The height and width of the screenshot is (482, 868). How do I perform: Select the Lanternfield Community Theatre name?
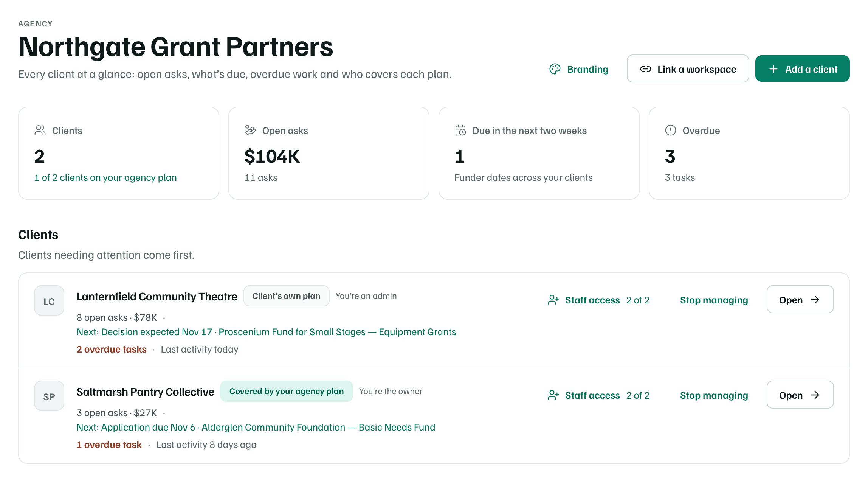(x=157, y=297)
